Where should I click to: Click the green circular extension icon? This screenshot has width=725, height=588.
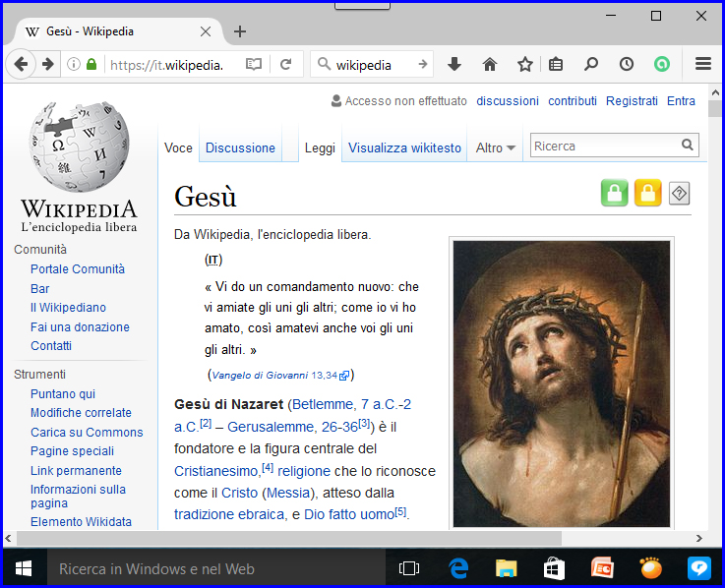click(662, 64)
